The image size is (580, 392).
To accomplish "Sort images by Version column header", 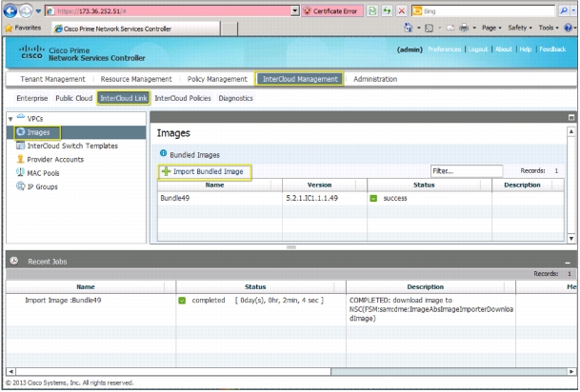I will click(x=319, y=186).
